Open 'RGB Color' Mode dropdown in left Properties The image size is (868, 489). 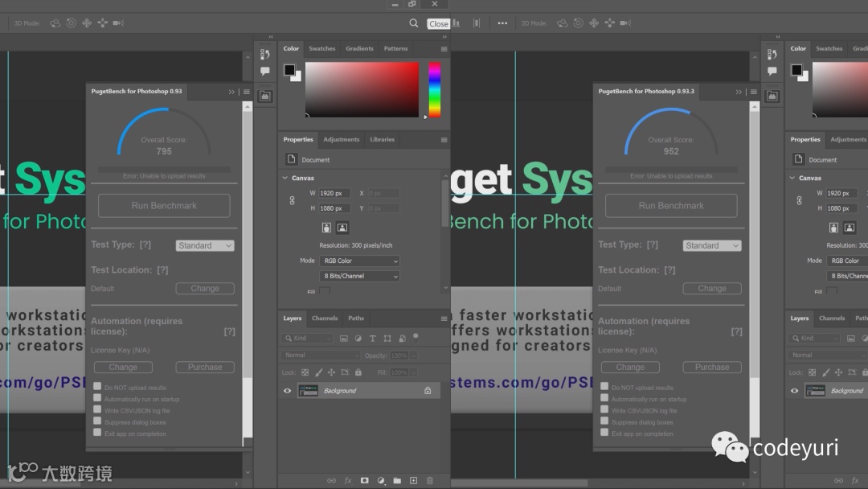[359, 261]
